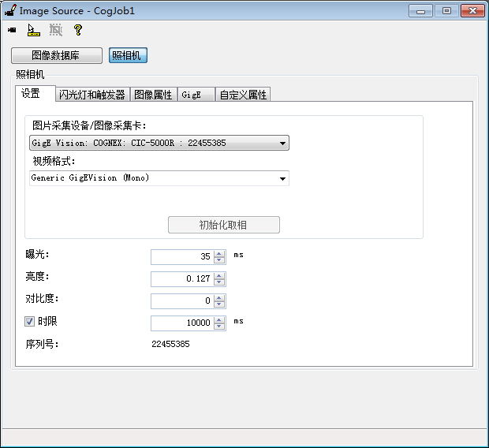Viewport: 489px width, 448px height.
Task: Increase the 时限 timeout with the up arrow
Action: 219,319
